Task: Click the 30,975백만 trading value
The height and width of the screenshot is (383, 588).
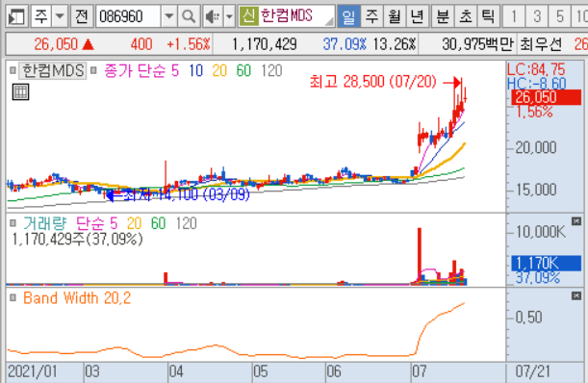Action: (477, 44)
